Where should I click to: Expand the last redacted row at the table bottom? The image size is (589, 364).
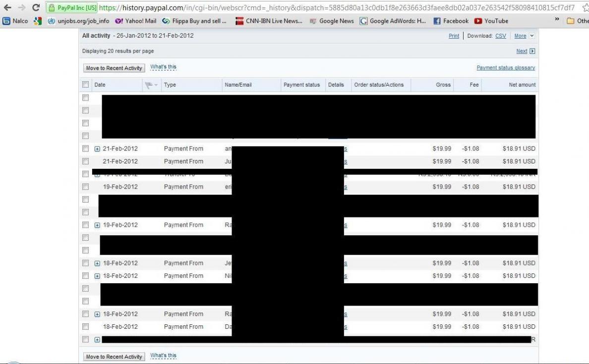point(97,340)
